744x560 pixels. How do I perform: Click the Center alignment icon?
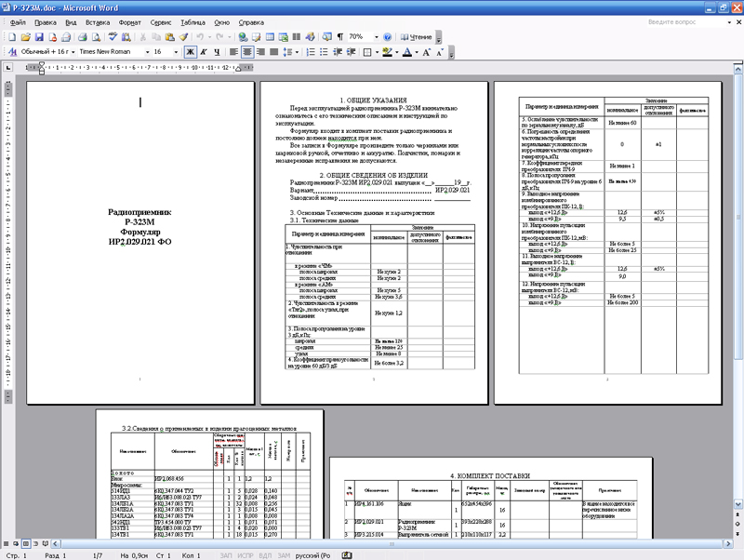click(247, 52)
